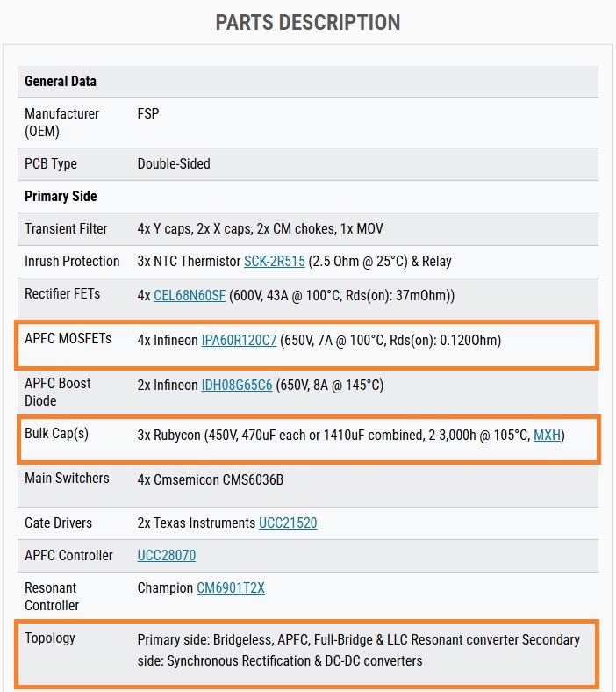Click the PCB Type label

[x=51, y=163]
